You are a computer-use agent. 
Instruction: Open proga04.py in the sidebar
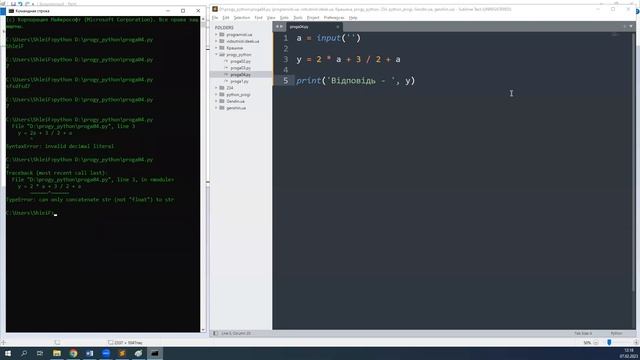tap(241, 75)
